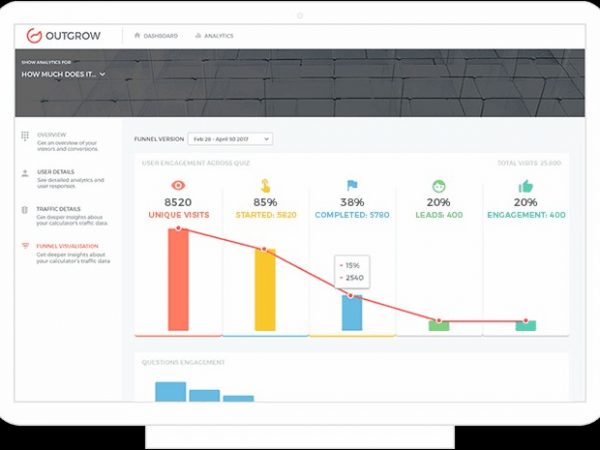600x450 pixels.
Task: Open the Funnel Version date range dropdown
Action: coord(230,139)
